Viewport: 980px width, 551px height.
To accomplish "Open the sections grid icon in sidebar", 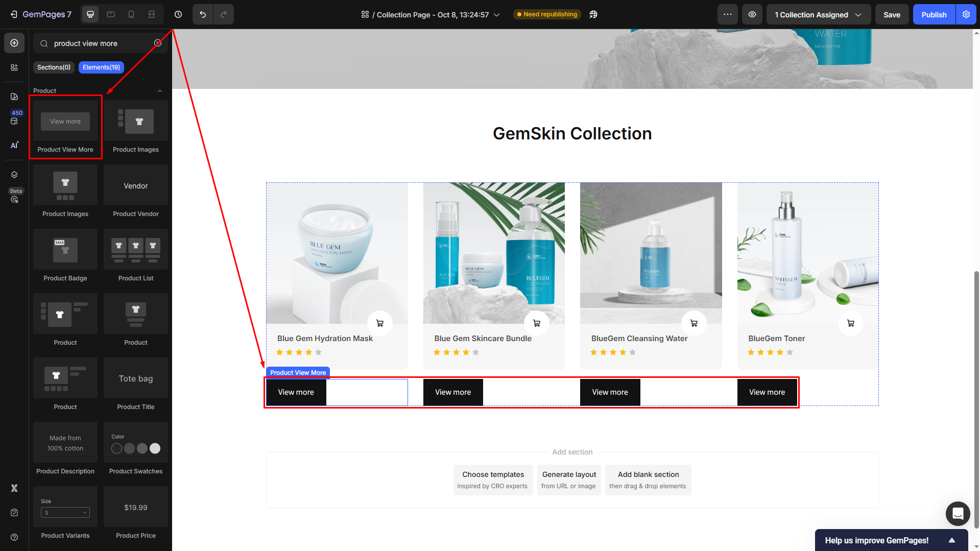I will click(x=14, y=67).
